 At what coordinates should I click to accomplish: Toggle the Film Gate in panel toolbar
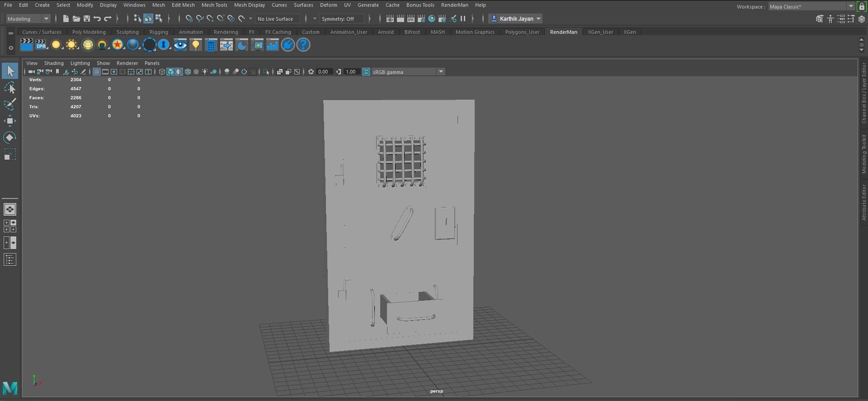click(x=105, y=72)
